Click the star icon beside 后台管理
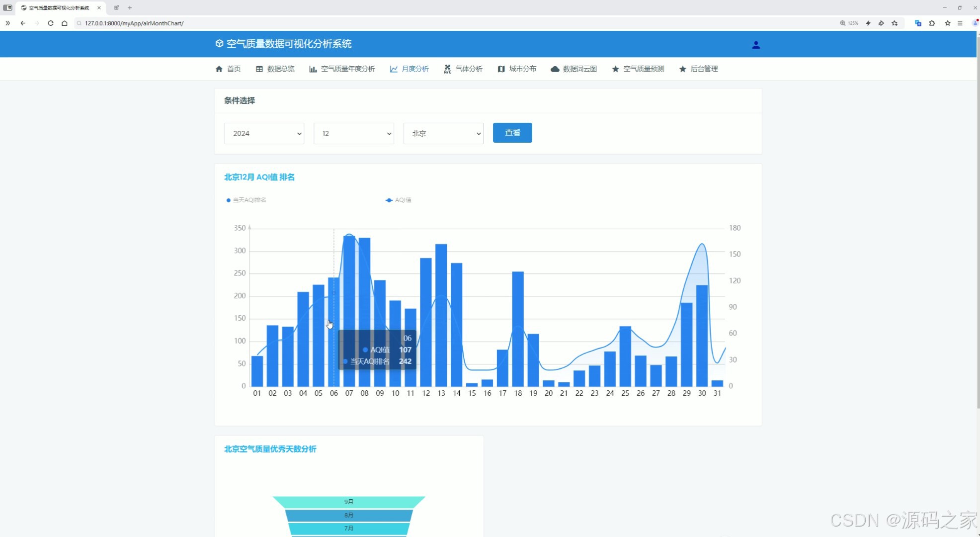This screenshot has width=980, height=537. pyautogui.click(x=683, y=69)
